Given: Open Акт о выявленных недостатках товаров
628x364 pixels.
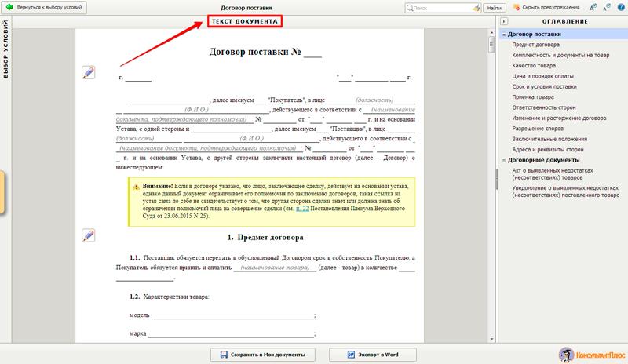Looking at the screenshot, I should pyautogui.click(x=553, y=174).
